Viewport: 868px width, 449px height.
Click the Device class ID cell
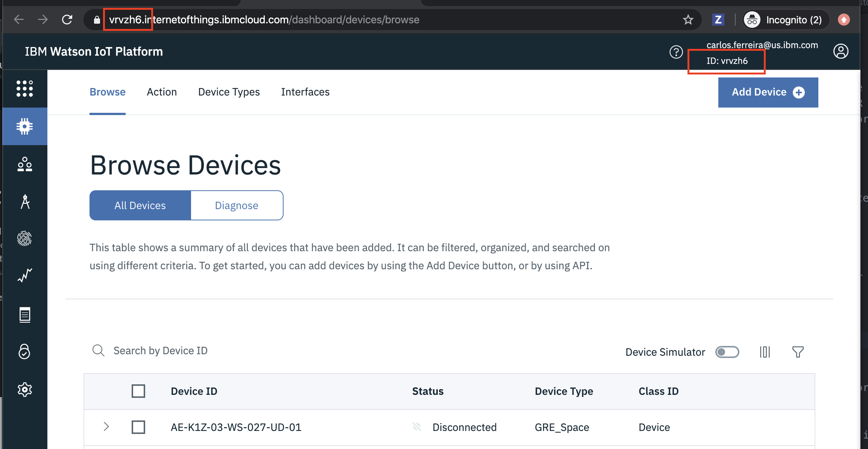pos(654,427)
